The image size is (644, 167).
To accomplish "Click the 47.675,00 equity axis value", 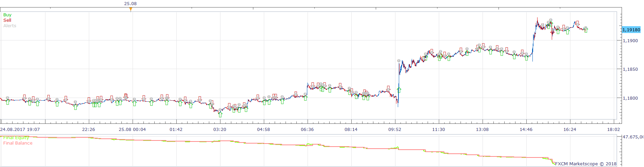I will click(x=633, y=137).
